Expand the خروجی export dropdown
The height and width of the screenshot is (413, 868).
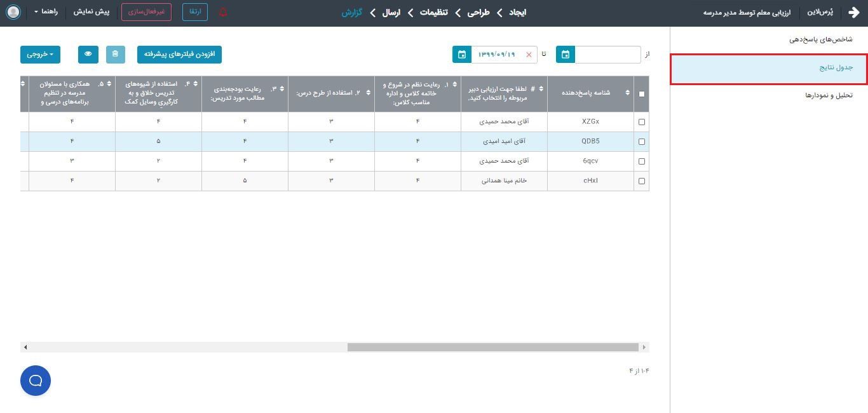coord(40,55)
